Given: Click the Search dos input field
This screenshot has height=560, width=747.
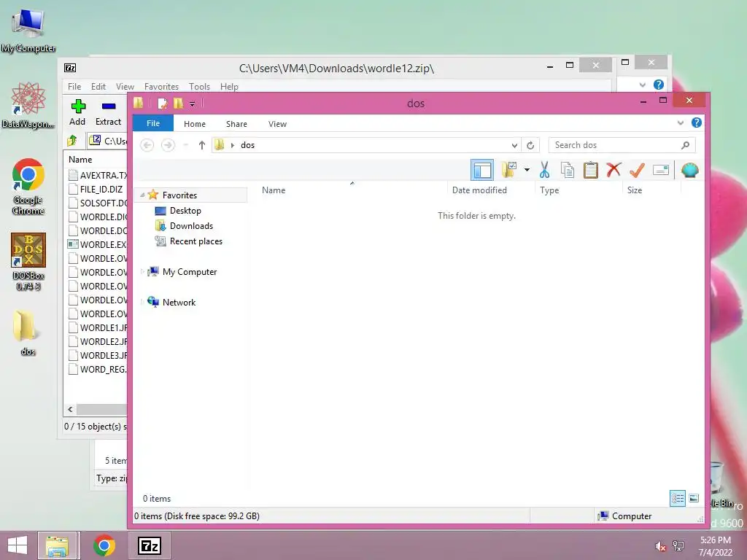Looking at the screenshot, I should [x=622, y=145].
